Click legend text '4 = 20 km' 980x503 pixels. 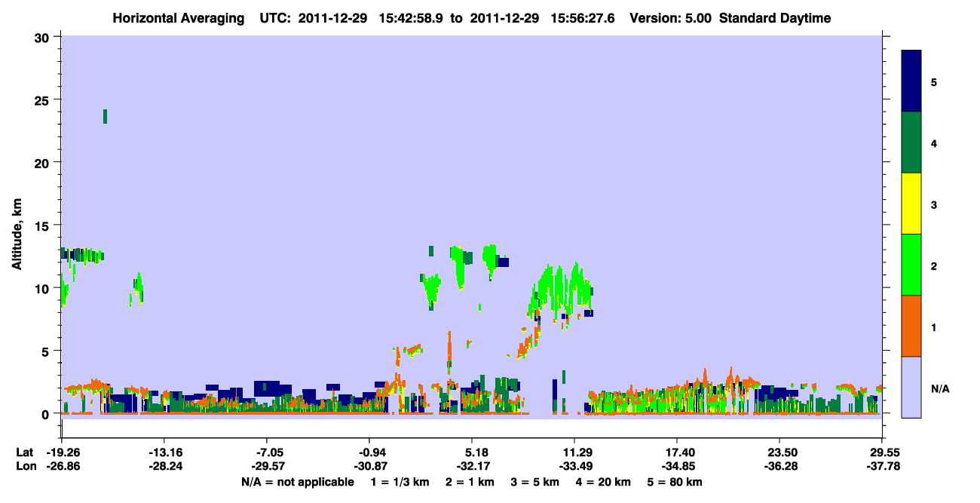pyautogui.click(x=604, y=482)
